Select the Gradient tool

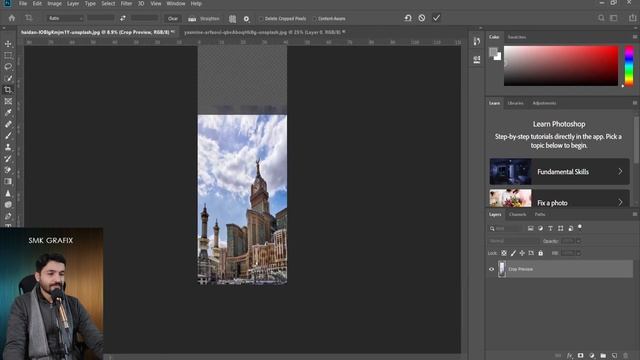(x=8, y=182)
